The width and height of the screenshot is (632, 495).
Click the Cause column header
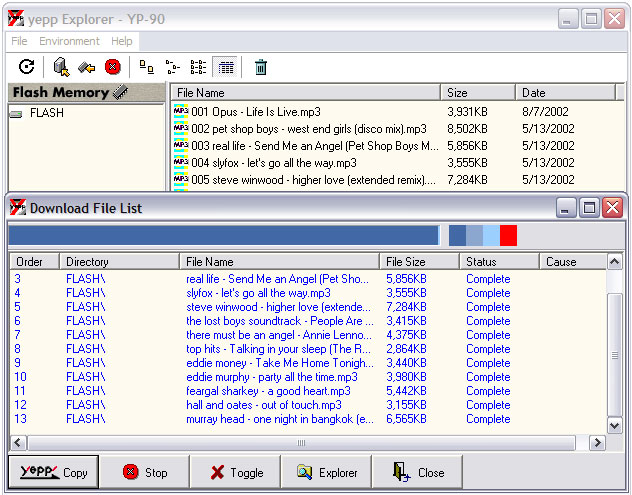point(573,262)
